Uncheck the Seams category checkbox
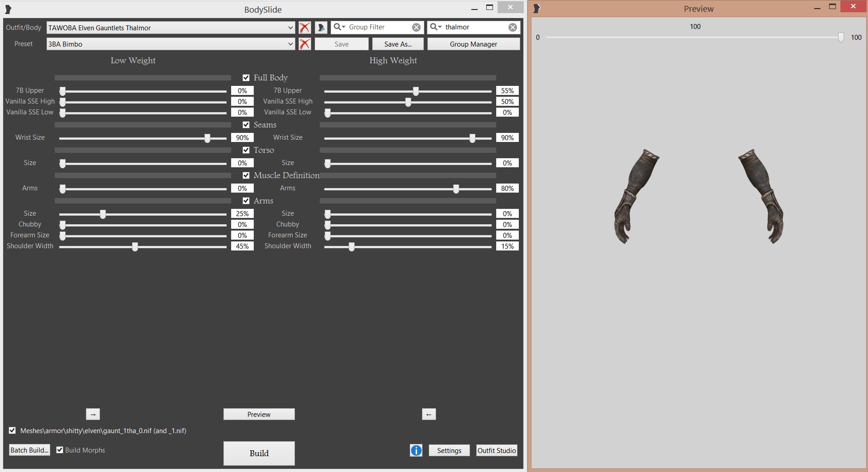 click(246, 125)
